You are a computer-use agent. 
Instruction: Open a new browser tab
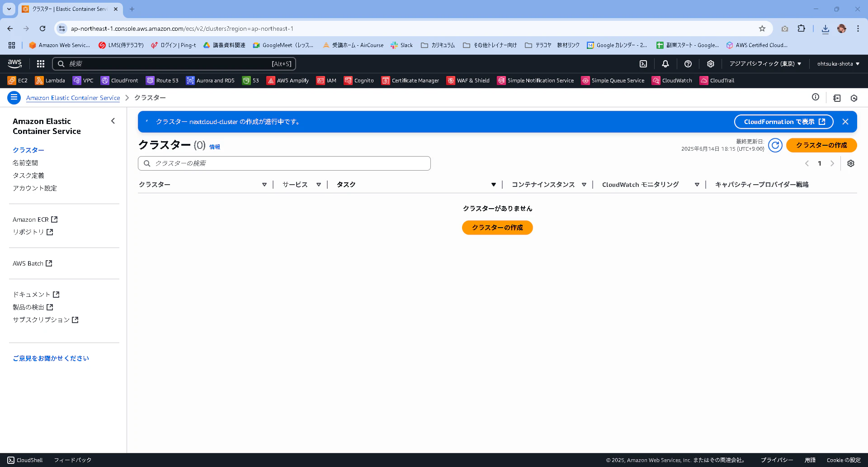coord(132,9)
